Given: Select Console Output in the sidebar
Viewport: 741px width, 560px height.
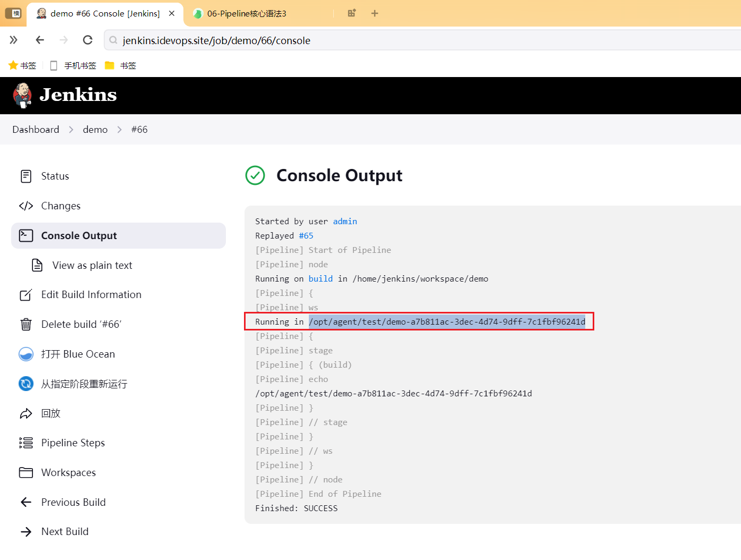Looking at the screenshot, I should click(x=119, y=235).
